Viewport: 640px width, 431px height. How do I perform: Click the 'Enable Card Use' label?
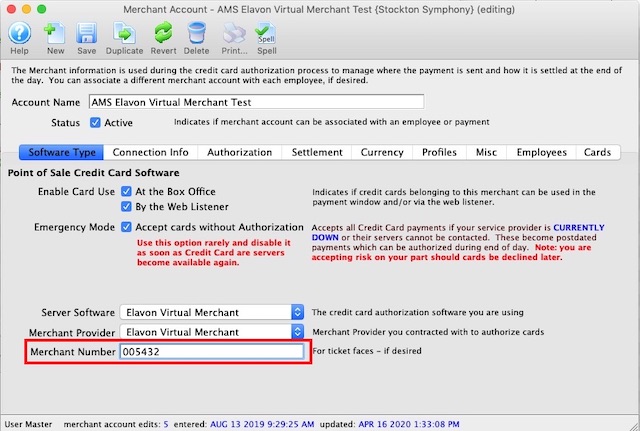(76, 192)
